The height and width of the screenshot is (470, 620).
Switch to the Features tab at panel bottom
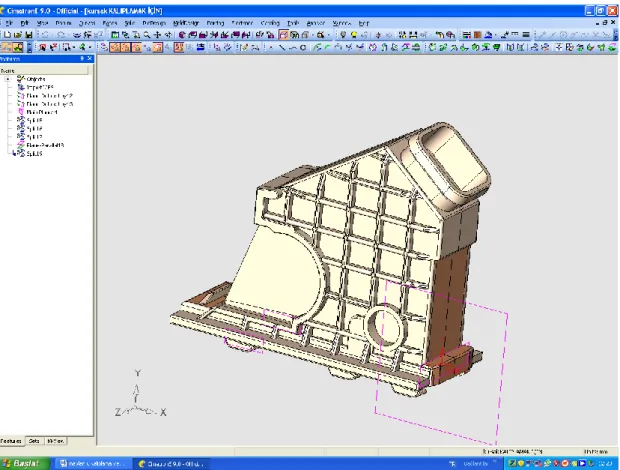tap(11, 441)
